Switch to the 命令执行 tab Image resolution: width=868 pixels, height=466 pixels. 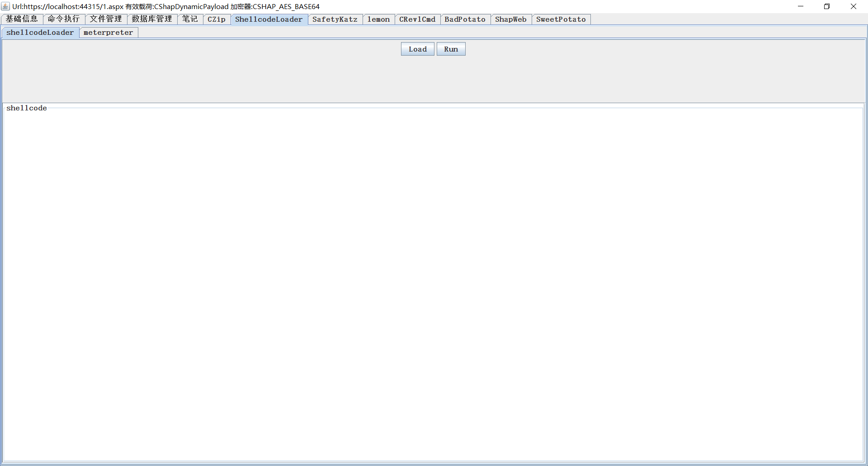click(x=64, y=19)
